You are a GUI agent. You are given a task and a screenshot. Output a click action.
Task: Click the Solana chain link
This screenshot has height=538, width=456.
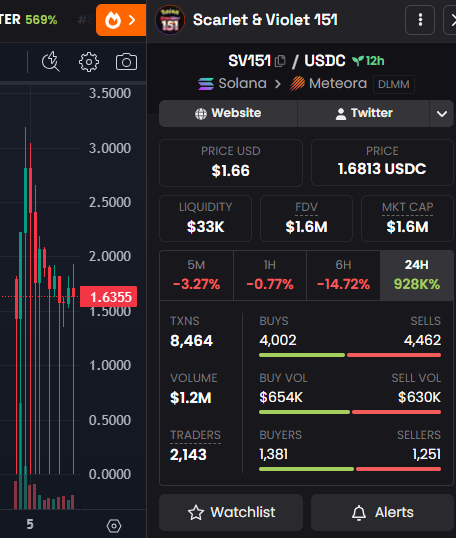[232, 84]
